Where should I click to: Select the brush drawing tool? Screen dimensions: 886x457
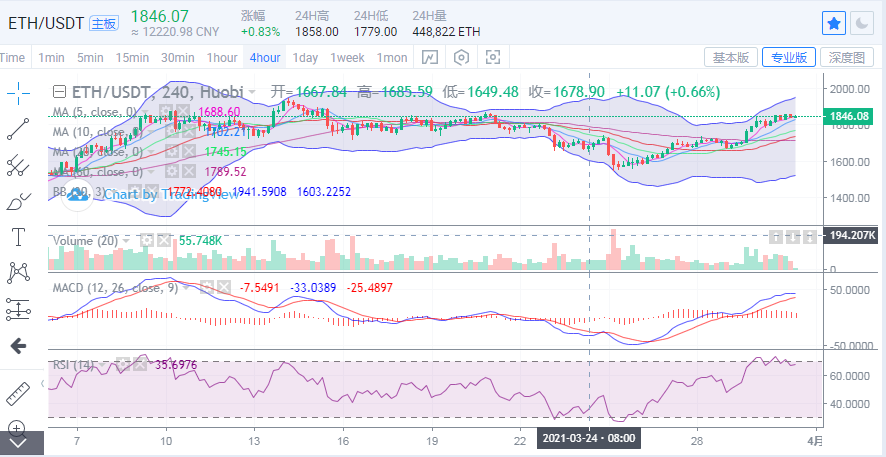point(18,202)
